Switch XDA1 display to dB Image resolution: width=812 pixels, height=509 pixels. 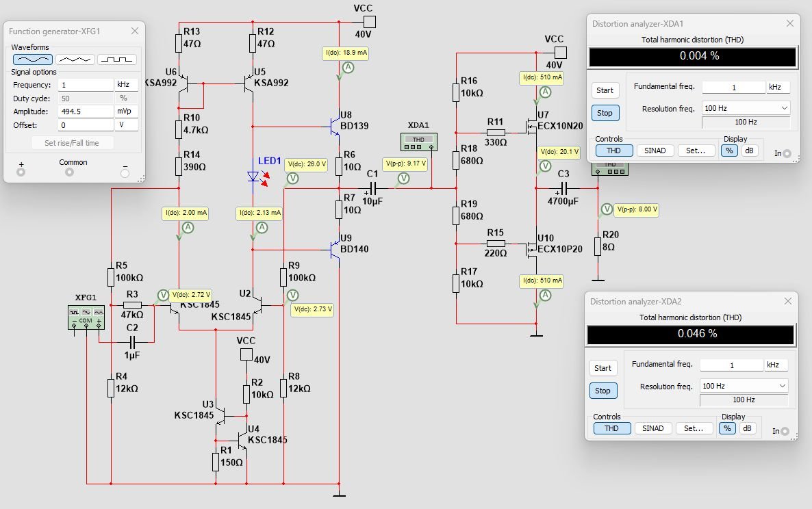[749, 151]
